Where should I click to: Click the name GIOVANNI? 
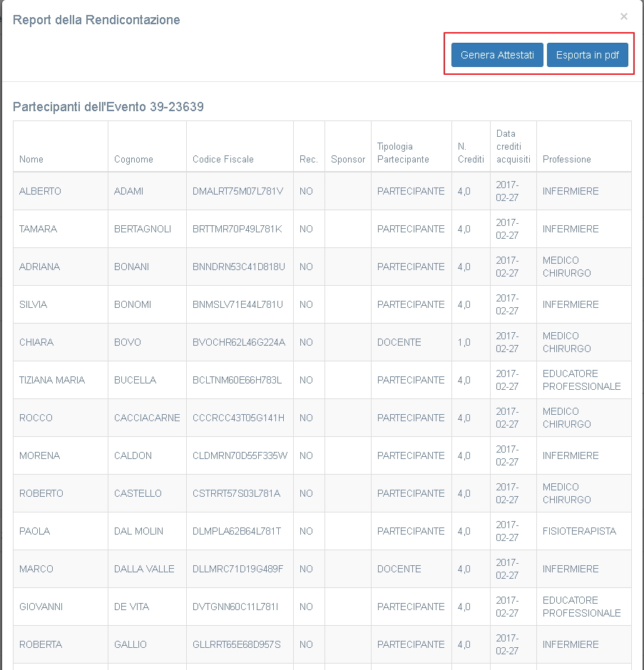click(x=41, y=607)
